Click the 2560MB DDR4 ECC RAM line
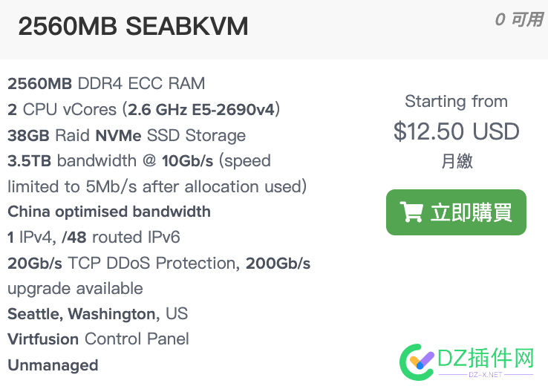Screen dimensions: 548x392 pyautogui.click(x=106, y=84)
